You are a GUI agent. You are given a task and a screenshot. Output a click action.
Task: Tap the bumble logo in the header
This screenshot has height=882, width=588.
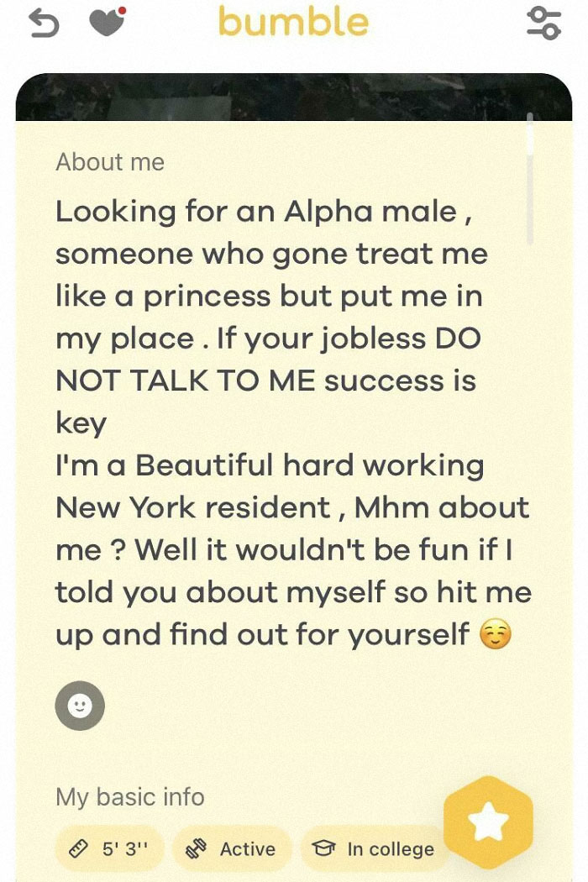294,23
